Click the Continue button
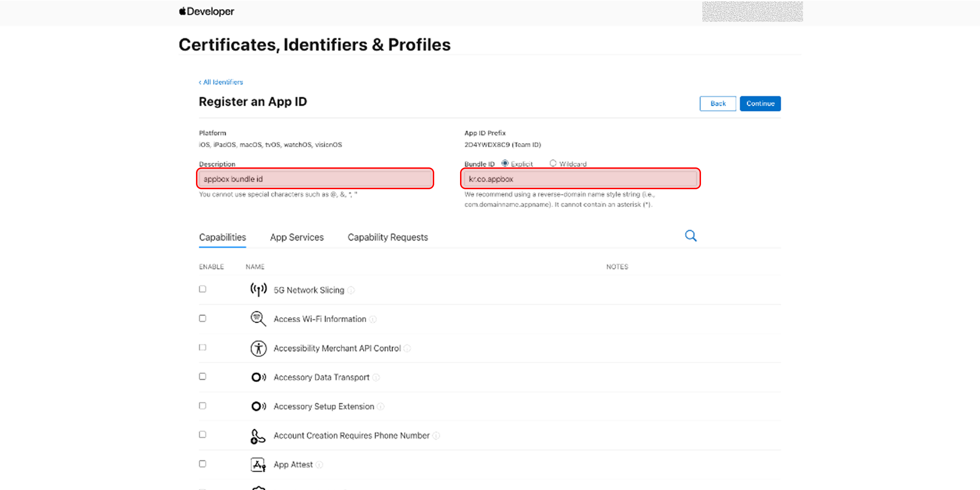Image resolution: width=980 pixels, height=490 pixels. click(760, 103)
